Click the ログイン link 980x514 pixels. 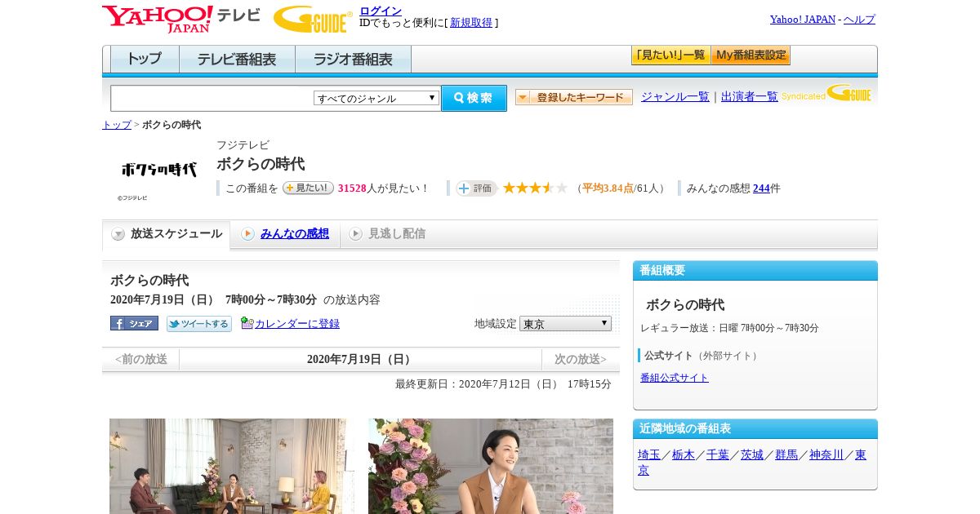[x=381, y=11]
